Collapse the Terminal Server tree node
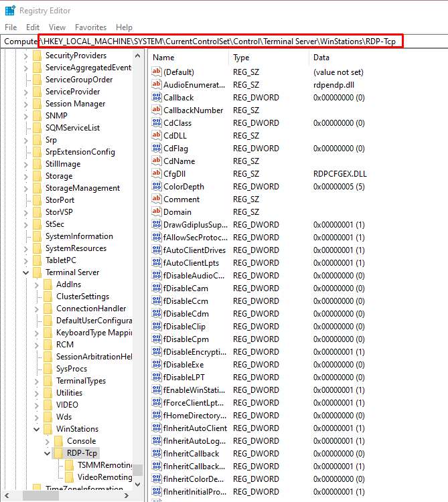 (26, 272)
